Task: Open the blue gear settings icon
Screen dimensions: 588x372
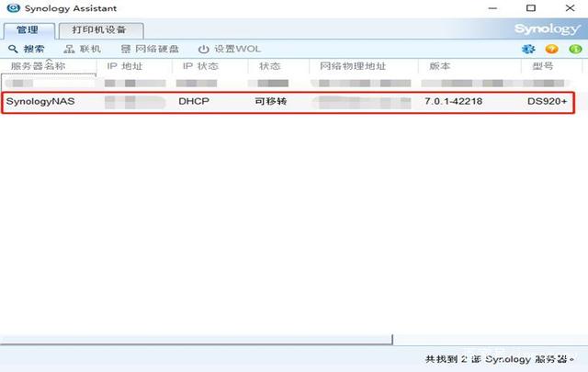Action: click(x=528, y=49)
